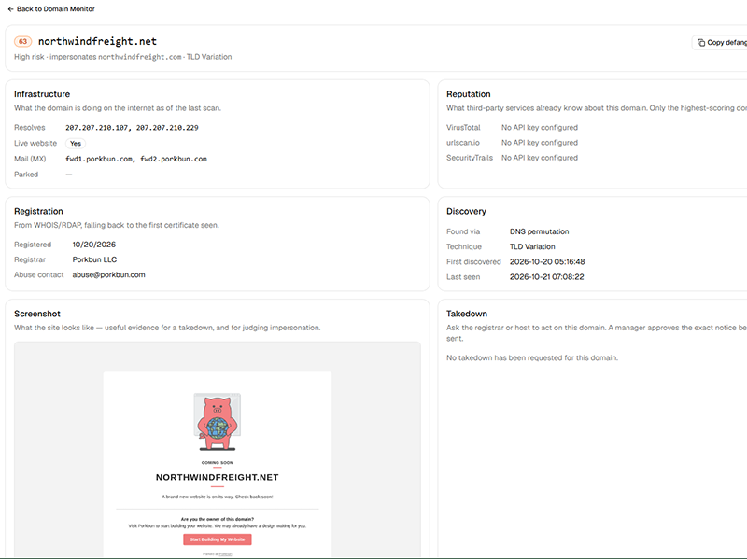Screen dimensions: 747x560
Task: Click the abuse@porkbun.com contact
Action: click(108, 274)
